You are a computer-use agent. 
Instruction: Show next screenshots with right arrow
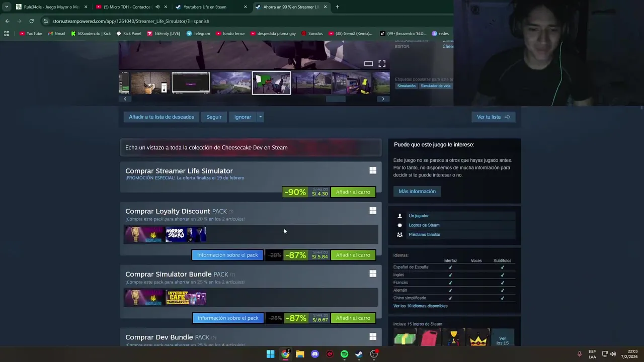pos(383,99)
